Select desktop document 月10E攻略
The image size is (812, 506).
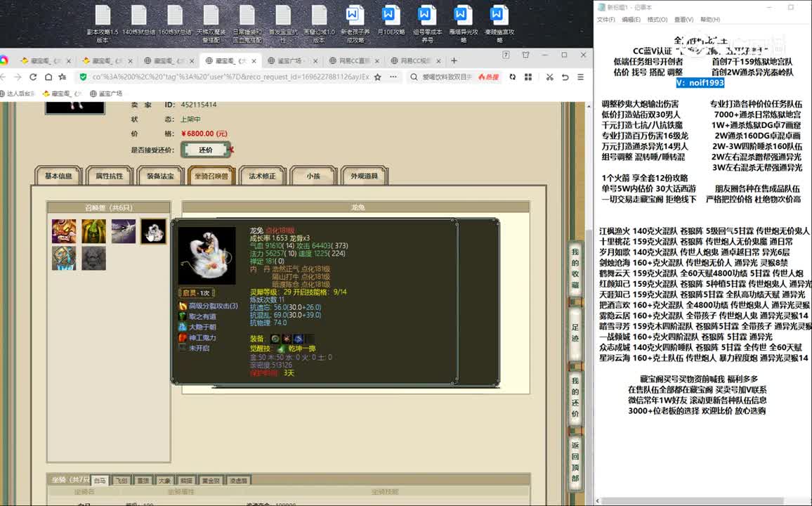tap(391, 20)
